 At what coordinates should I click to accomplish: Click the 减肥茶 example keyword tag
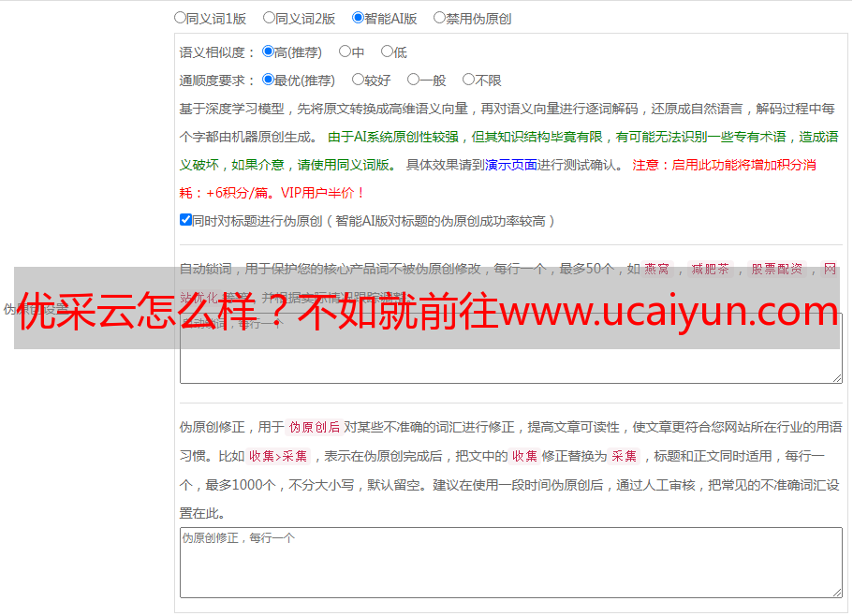pos(711,269)
